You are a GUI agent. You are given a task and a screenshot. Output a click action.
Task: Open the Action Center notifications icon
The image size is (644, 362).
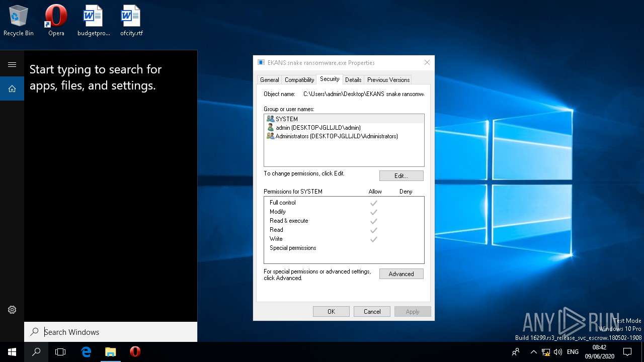point(627,352)
